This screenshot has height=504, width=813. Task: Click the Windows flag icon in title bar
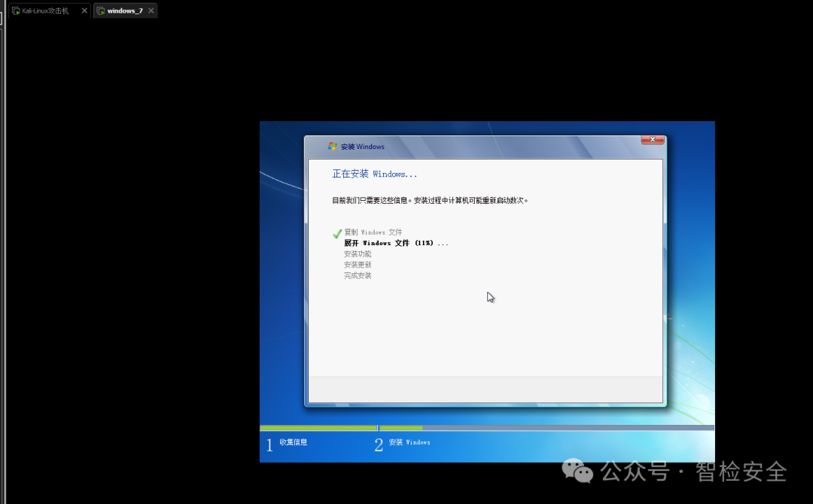333,147
